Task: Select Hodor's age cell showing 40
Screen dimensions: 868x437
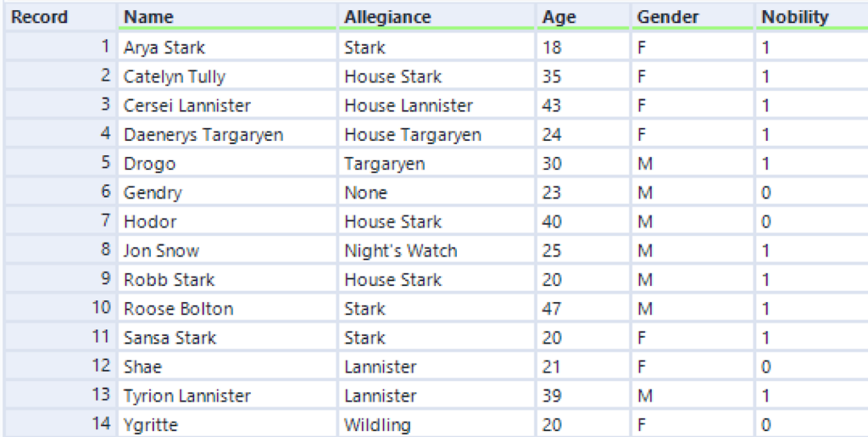Action: pos(583,221)
